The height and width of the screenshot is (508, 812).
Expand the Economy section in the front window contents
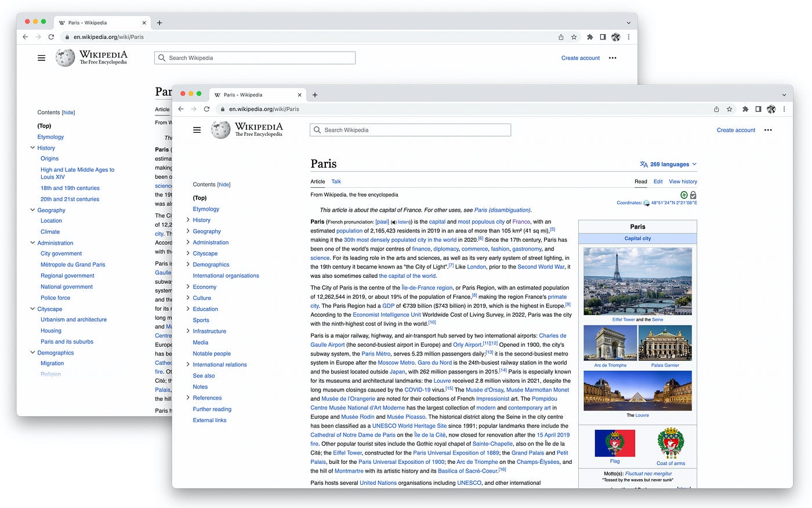188,286
